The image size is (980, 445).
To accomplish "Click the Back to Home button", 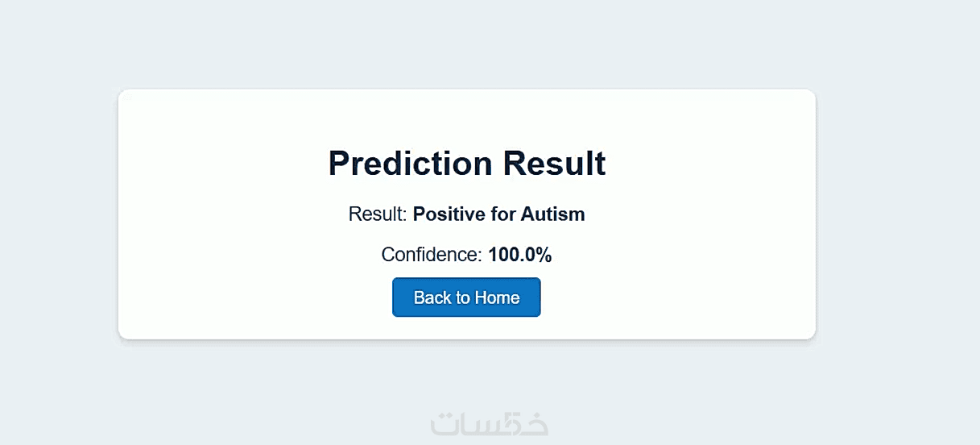I will click(466, 297).
